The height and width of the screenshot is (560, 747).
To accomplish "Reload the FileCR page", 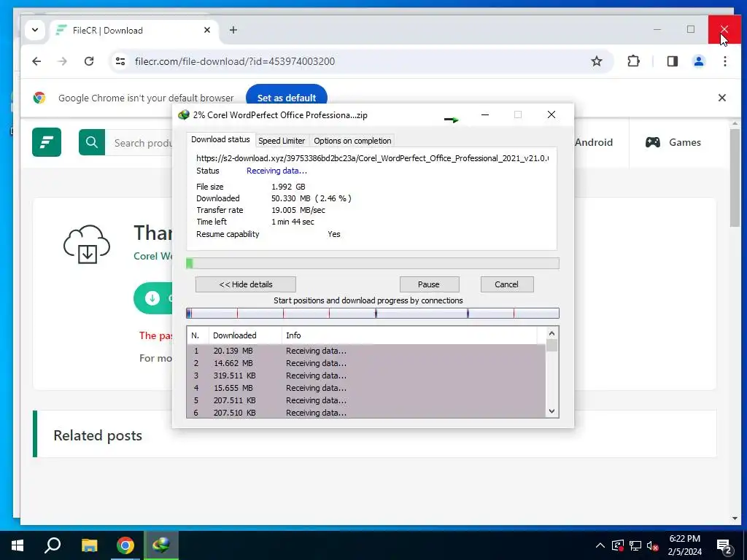I will (x=88, y=61).
